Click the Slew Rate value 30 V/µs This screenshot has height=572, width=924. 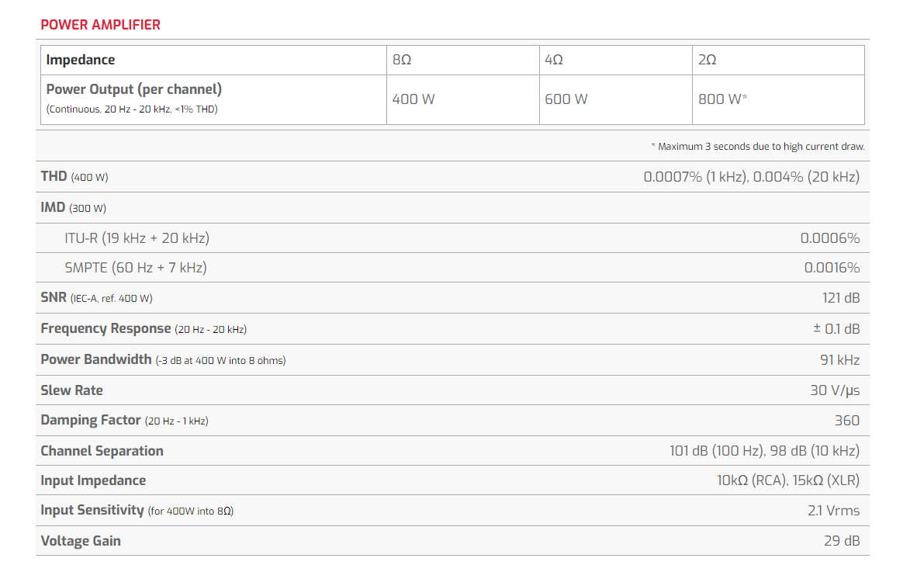835,390
